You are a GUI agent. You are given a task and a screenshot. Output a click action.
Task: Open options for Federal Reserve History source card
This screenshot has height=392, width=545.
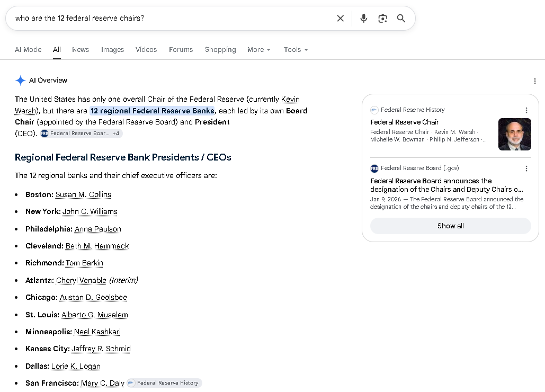coord(526,110)
